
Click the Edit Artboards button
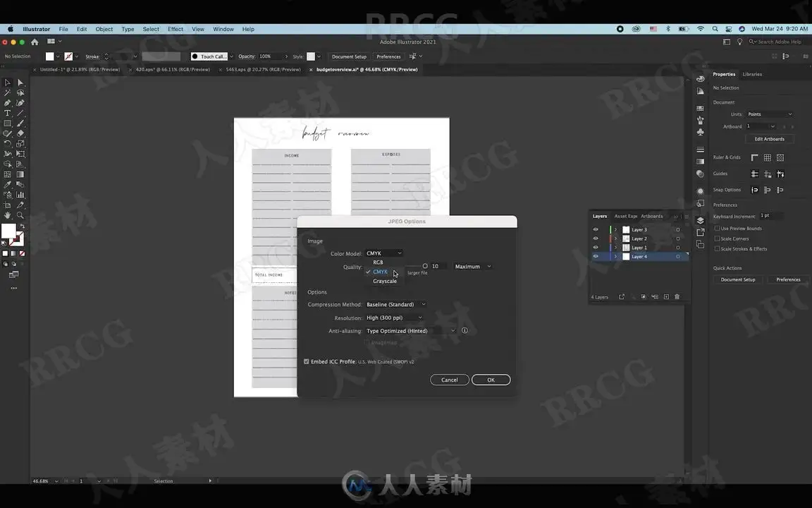click(769, 139)
